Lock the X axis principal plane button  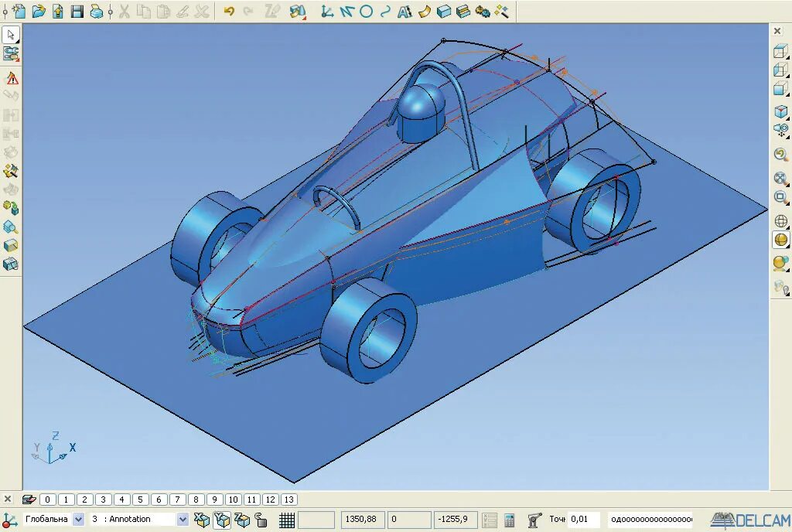(x=202, y=520)
